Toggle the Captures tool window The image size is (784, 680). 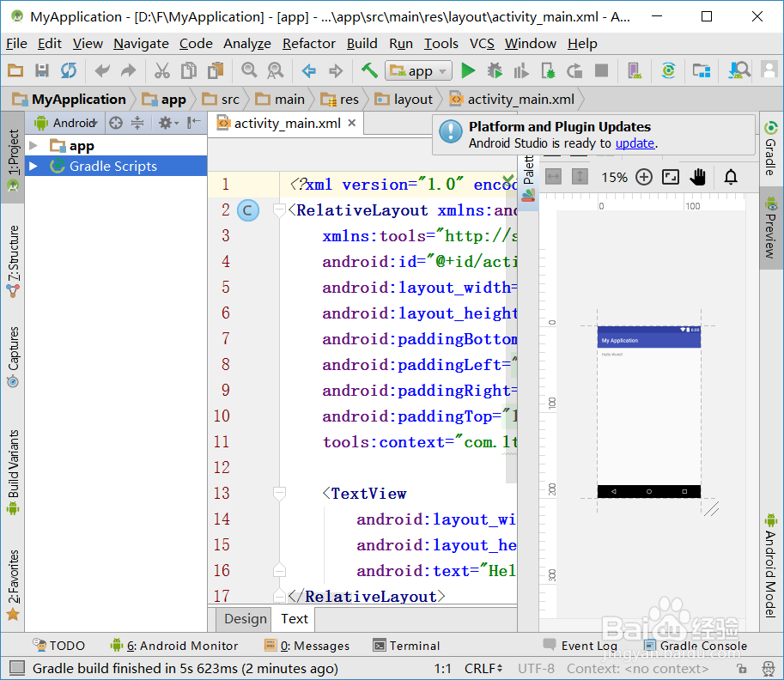click(x=13, y=356)
